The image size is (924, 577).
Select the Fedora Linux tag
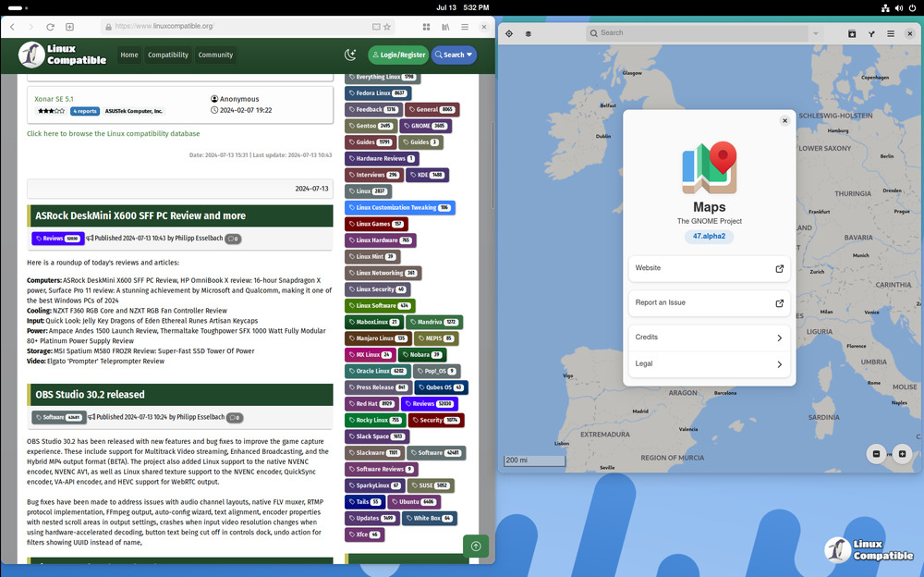pos(378,93)
